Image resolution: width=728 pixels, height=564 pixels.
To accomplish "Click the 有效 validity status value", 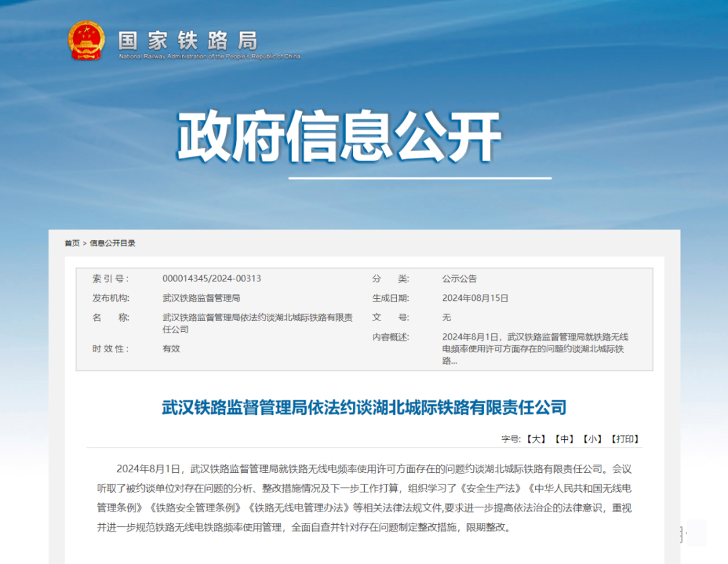I will point(171,349).
